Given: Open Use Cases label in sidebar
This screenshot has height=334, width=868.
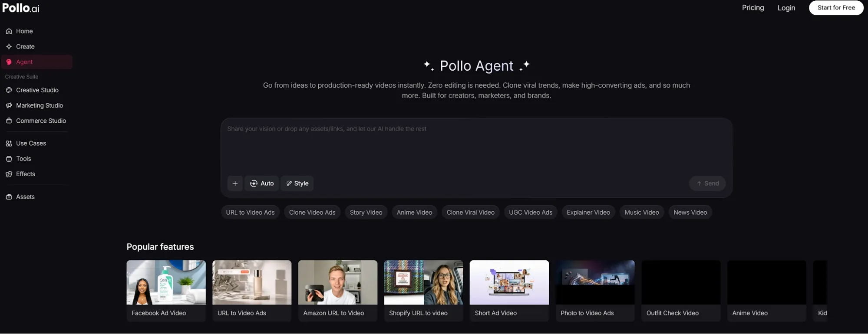Looking at the screenshot, I should (x=31, y=143).
